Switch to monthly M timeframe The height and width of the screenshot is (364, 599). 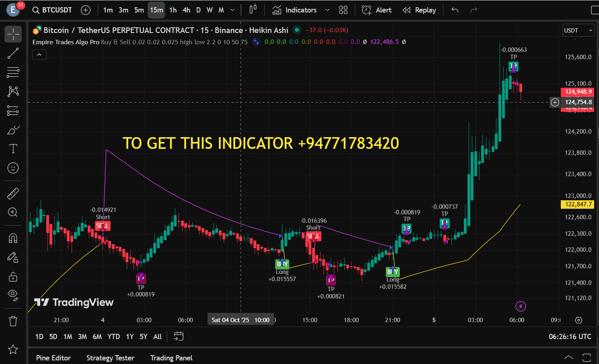click(221, 10)
